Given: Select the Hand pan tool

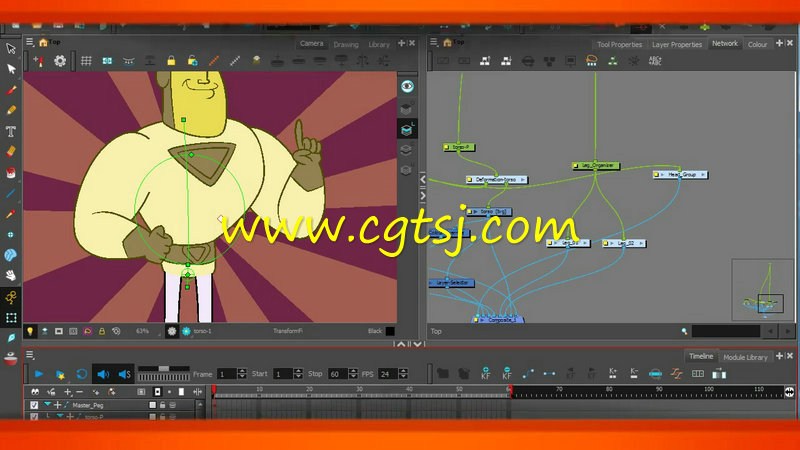Looking at the screenshot, I should tap(11, 276).
